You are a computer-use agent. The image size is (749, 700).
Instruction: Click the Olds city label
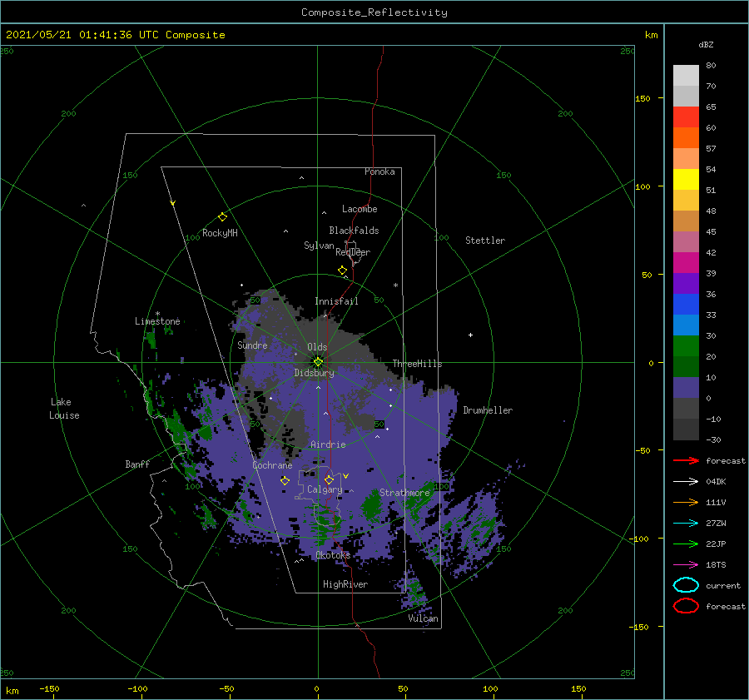point(317,347)
